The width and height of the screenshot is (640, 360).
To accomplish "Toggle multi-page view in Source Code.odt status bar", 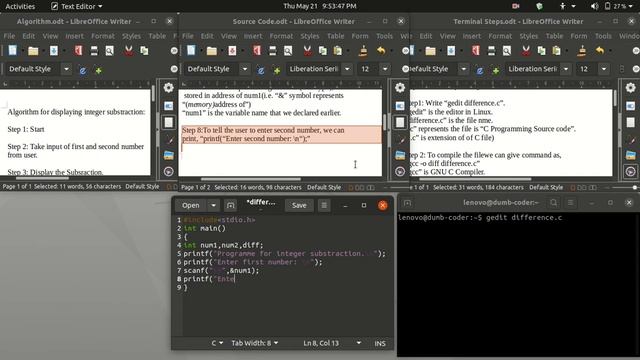I will pos(360,188).
